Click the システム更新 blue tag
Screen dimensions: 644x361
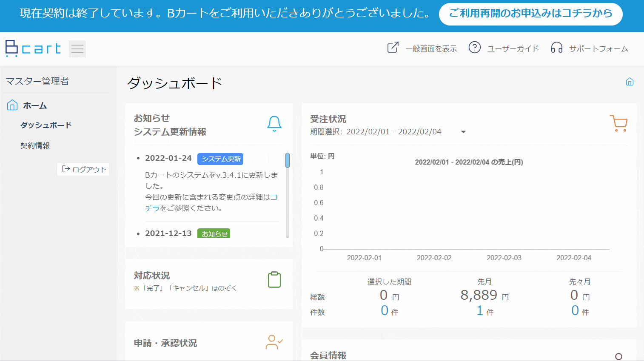coord(220,159)
